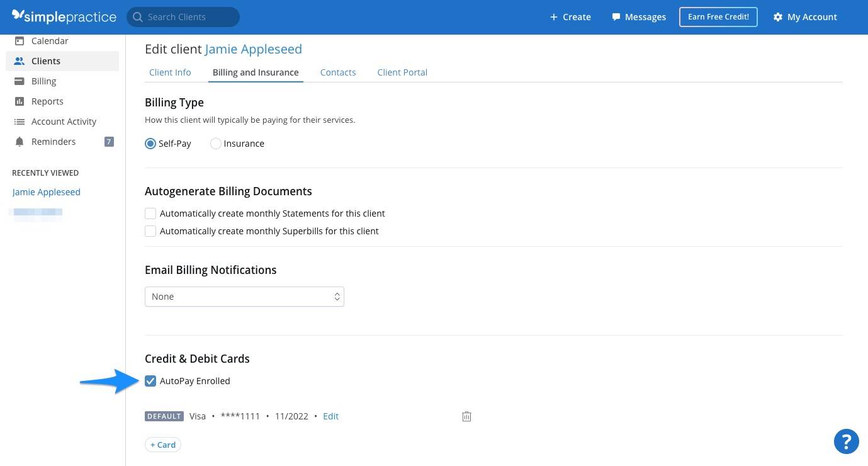
Task: Click the Search Clients field
Action: pyautogui.click(x=183, y=16)
